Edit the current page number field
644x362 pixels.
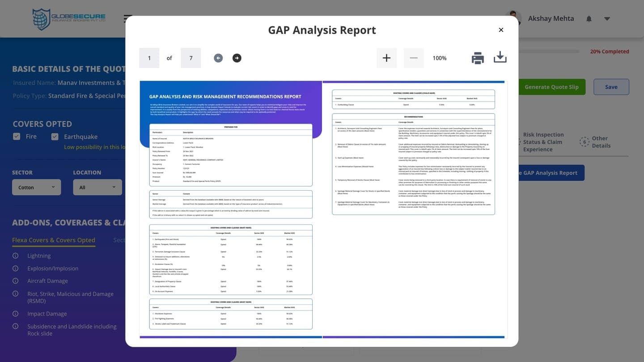[x=149, y=58]
